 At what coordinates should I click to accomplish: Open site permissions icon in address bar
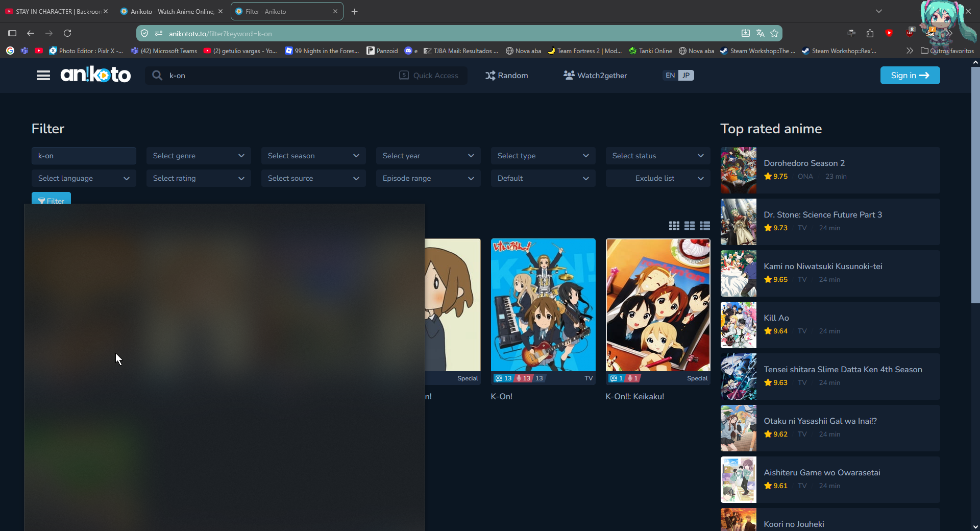click(159, 33)
